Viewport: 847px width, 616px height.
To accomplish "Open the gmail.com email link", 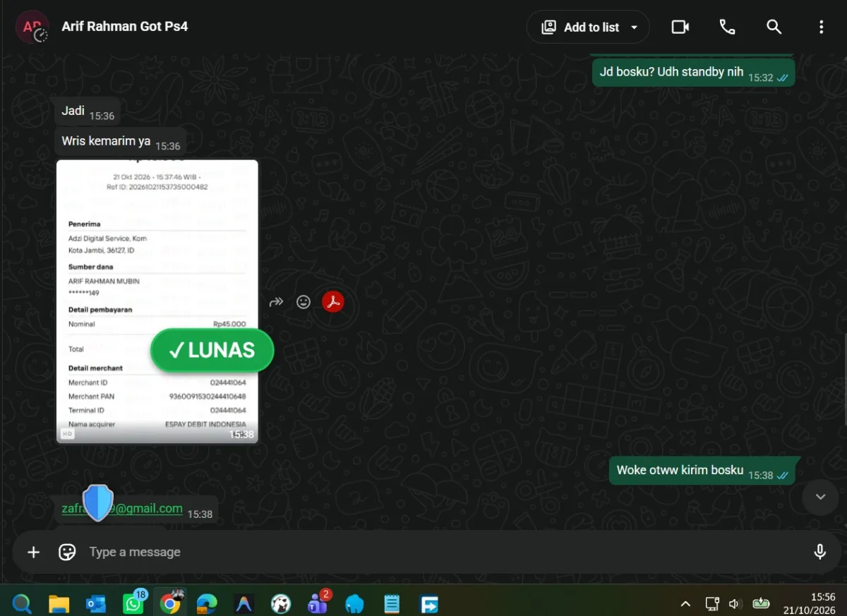I will (x=122, y=508).
